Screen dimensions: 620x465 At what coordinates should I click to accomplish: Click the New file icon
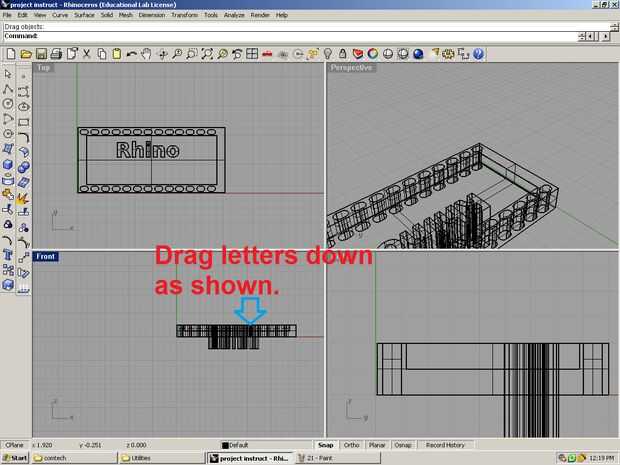pos(11,54)
